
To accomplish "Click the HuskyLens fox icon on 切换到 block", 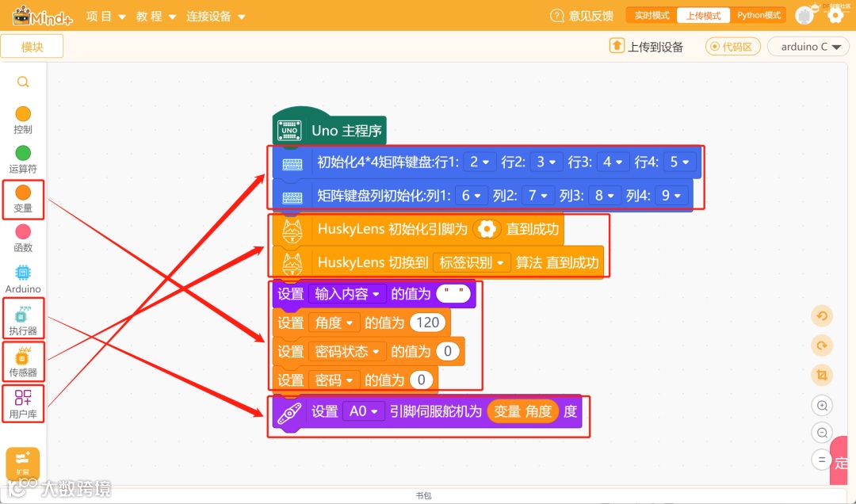I will click(x=292, y=265).
